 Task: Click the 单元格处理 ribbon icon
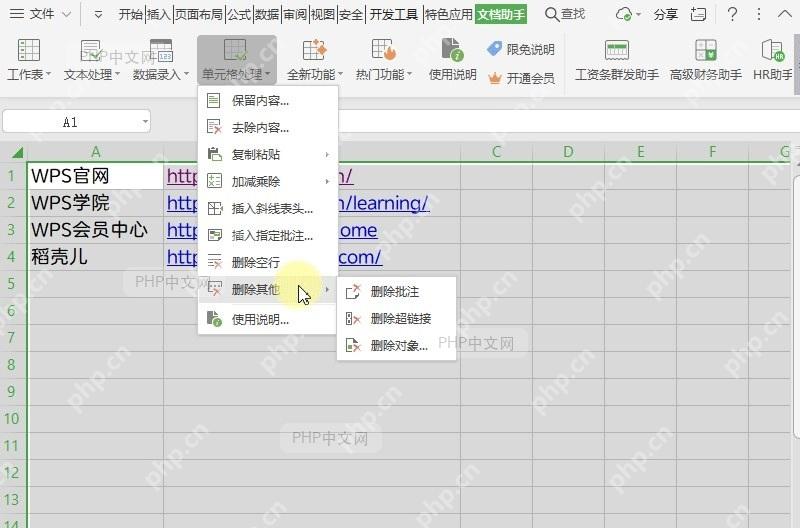pos(235,51)
